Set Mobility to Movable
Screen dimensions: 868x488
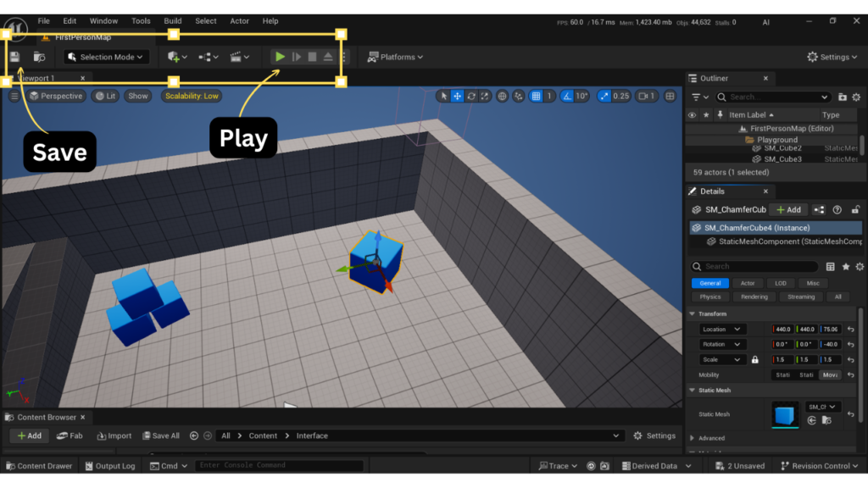[x=830, y=375]
